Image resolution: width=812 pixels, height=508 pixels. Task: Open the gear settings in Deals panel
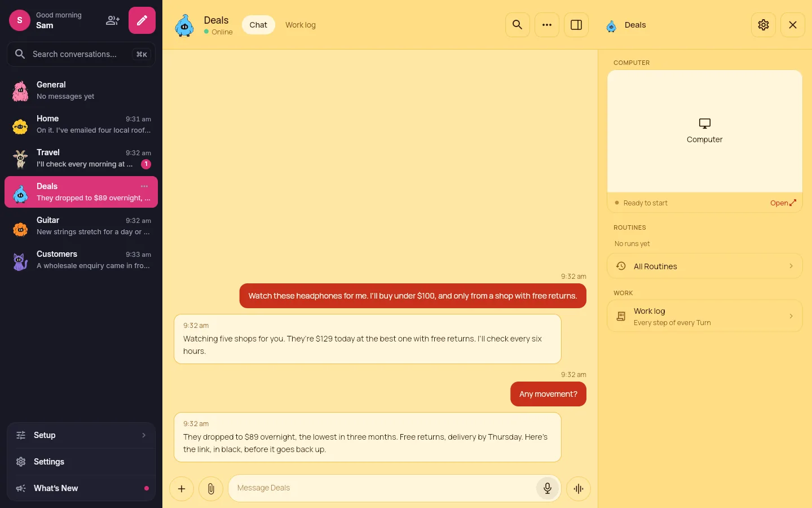pyautogui.click(x=764, y=25)
